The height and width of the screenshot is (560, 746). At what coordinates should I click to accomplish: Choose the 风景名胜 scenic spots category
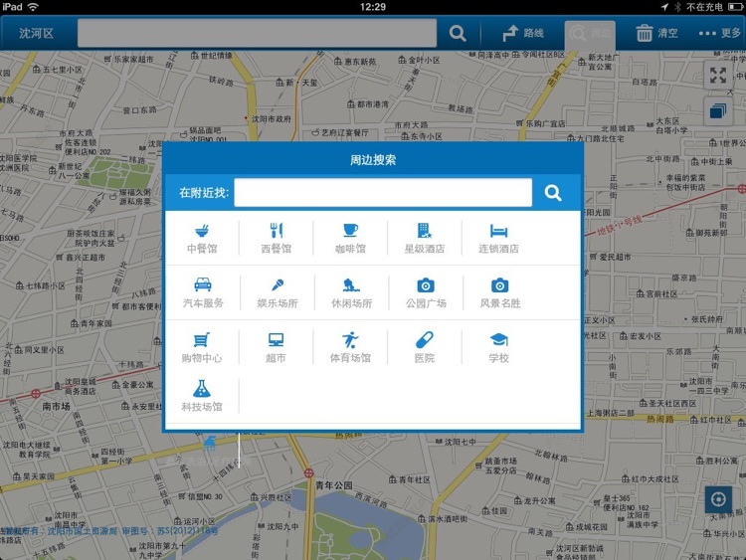(x=499, y=292)
